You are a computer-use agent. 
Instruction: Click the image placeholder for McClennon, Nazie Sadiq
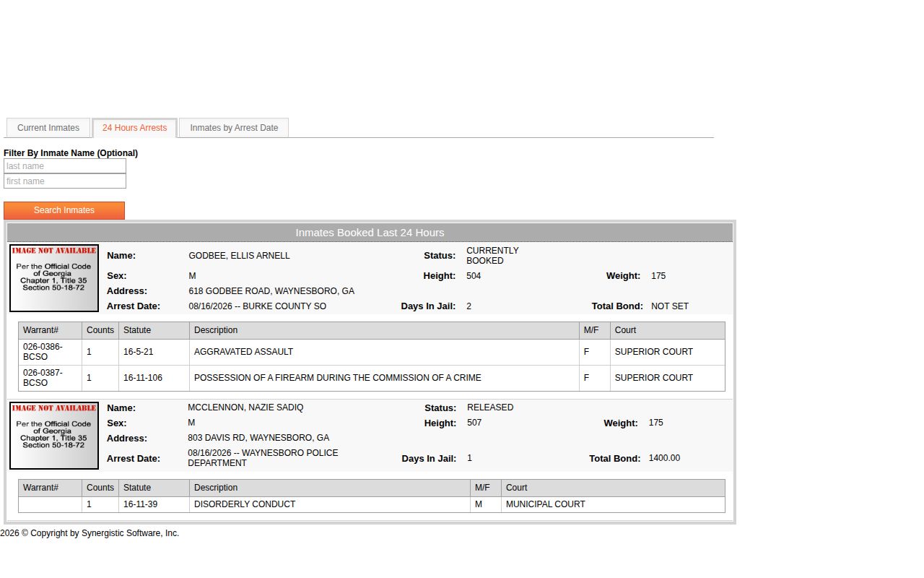tap(54, 436)
